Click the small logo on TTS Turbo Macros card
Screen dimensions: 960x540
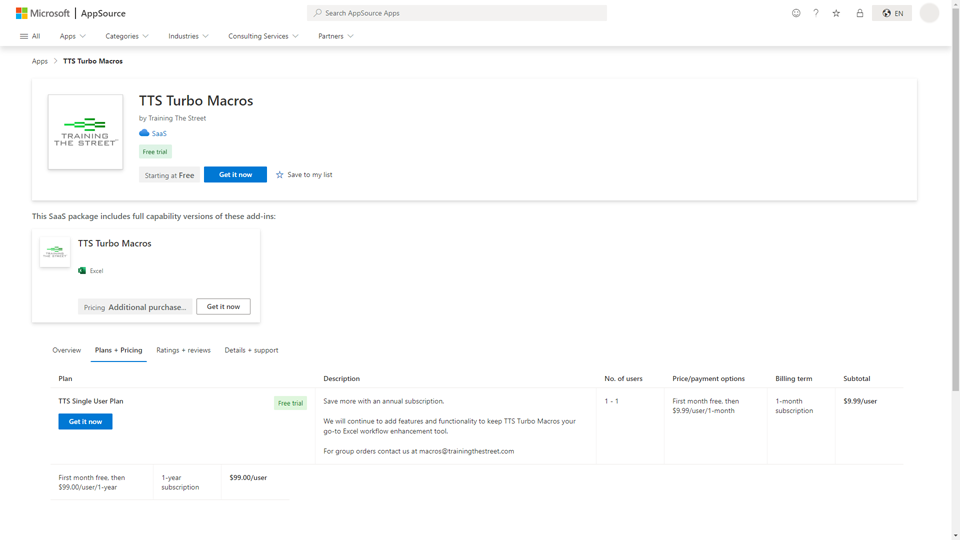pos(54,252)
